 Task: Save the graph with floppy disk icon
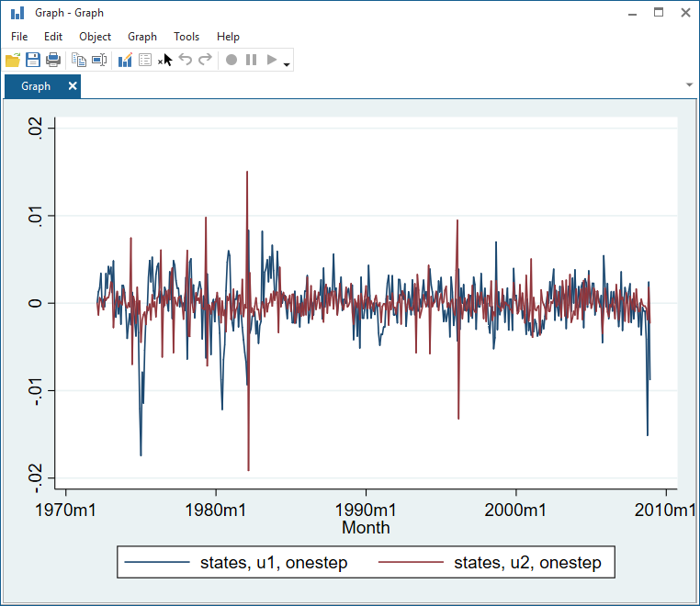tap(33, 60)
